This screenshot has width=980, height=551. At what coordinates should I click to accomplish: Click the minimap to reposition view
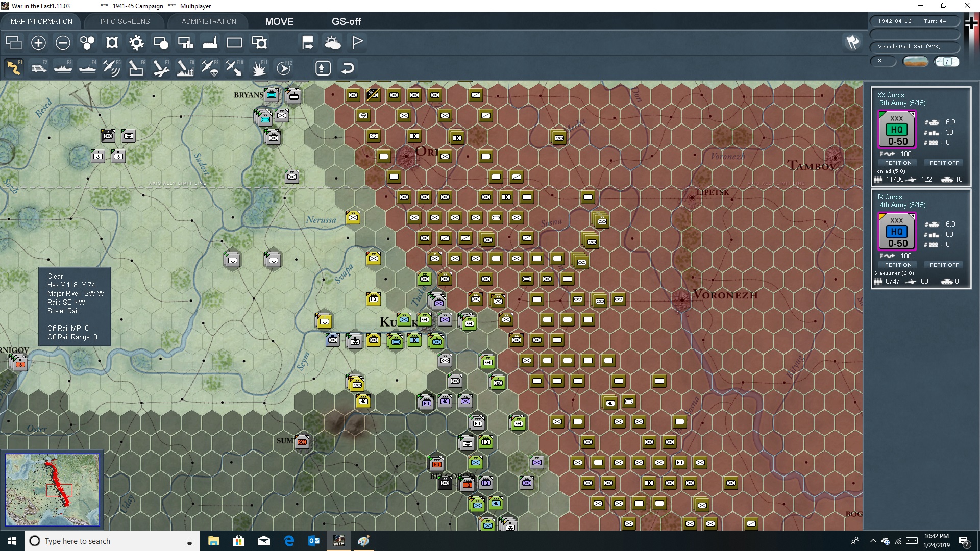[x=53, y=489]
